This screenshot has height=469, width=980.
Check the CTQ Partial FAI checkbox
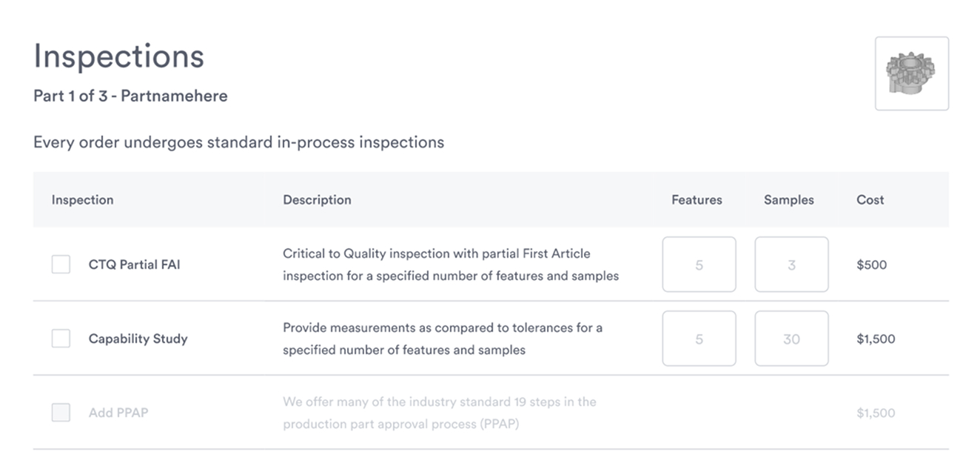pos(61,265)
